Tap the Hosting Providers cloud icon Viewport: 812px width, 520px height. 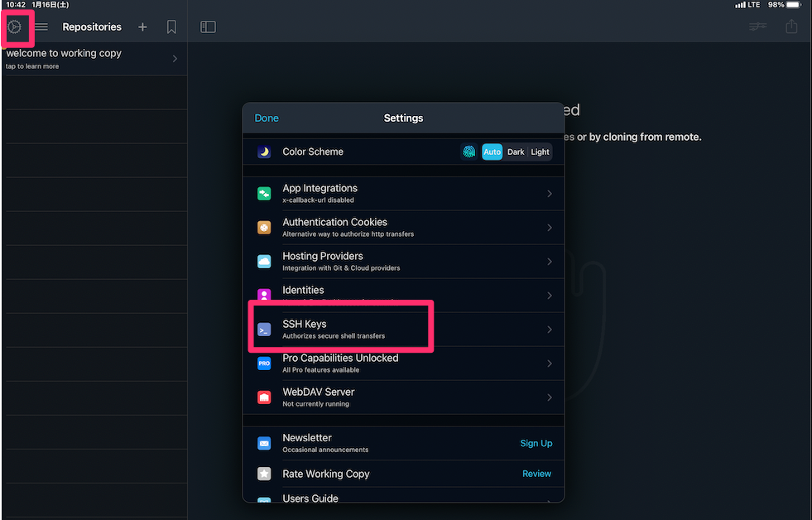[264, 262]
